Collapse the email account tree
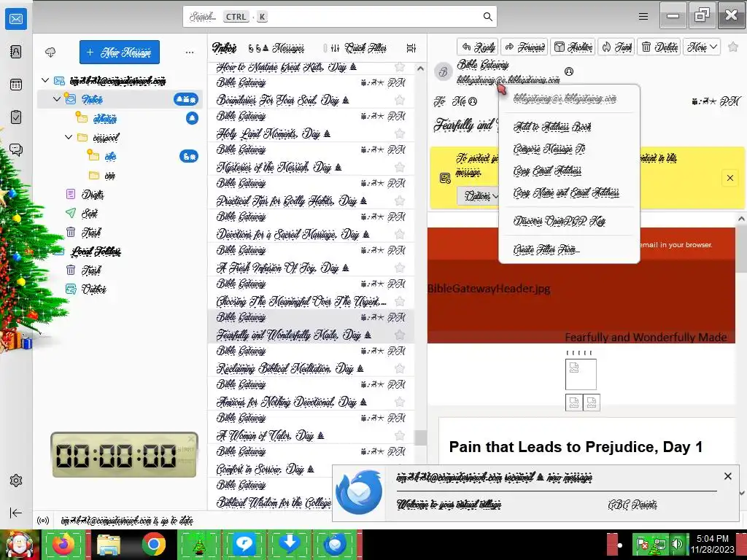Viewport: 747px width, 560px height. [x=45, y=80]
